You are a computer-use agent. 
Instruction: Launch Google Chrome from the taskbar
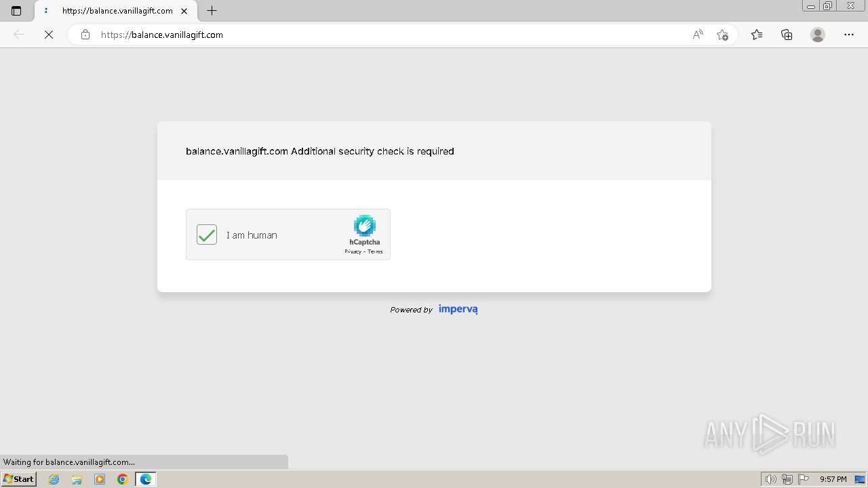[x=123, y=479]
